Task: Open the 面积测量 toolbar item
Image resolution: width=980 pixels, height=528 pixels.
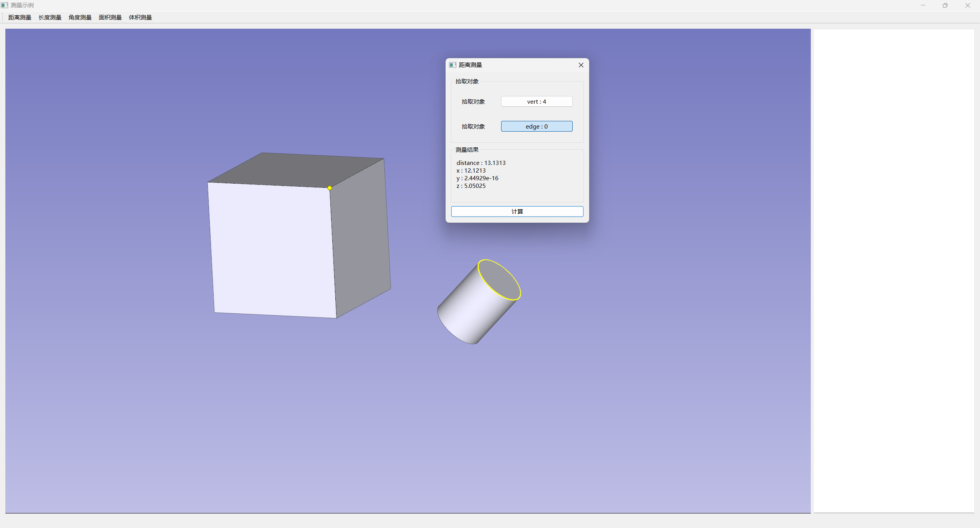Action: coord(110,18)
